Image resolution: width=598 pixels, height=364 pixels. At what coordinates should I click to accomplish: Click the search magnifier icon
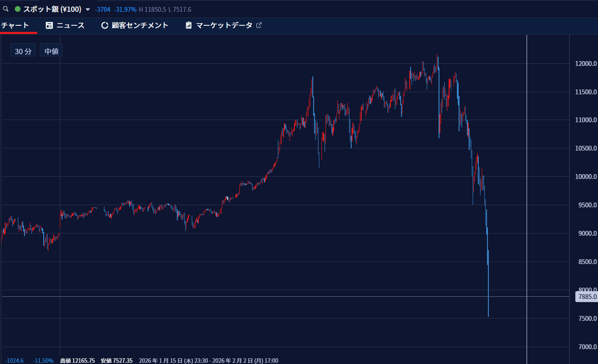pos(5,9)
